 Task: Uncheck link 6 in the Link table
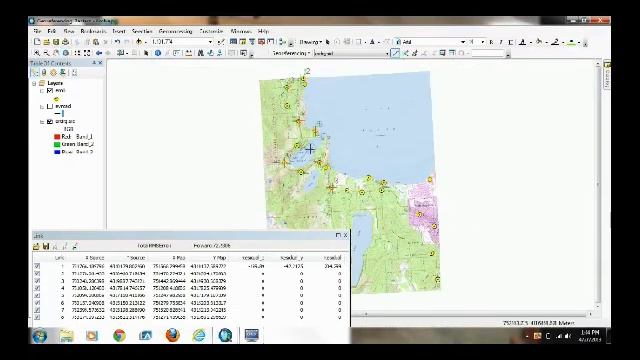(37, 303)
